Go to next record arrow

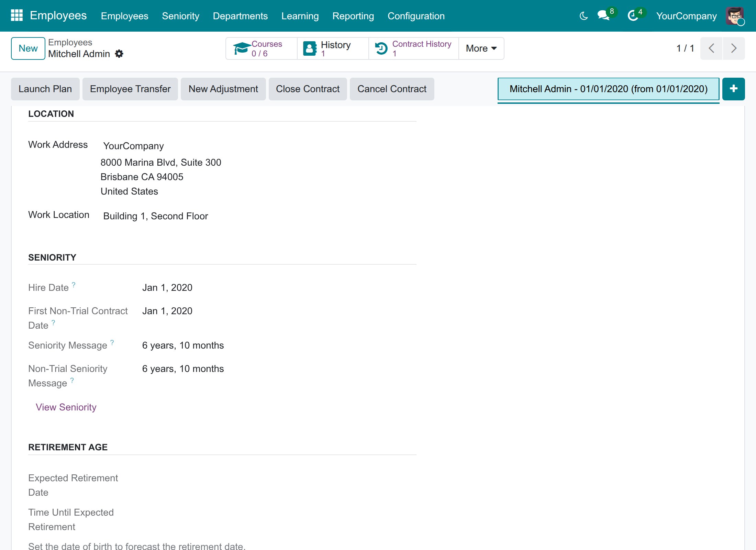click(x=734, y=48)
